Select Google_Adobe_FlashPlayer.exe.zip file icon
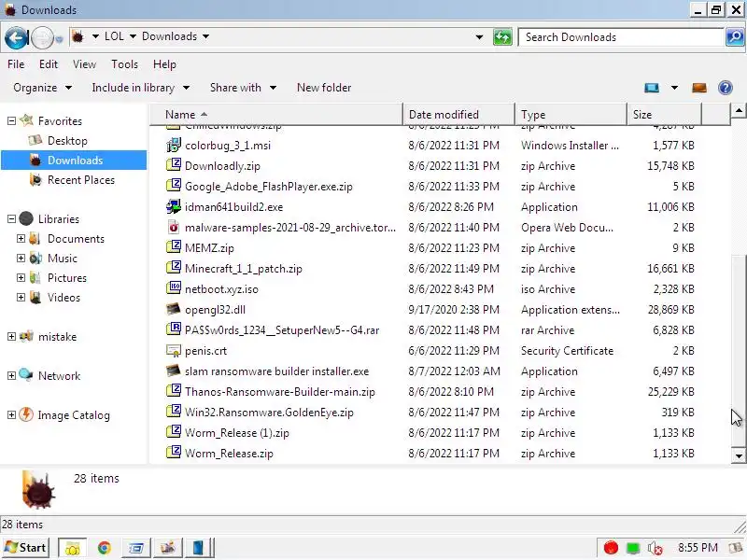747x560 pixels. coord(174,185)
